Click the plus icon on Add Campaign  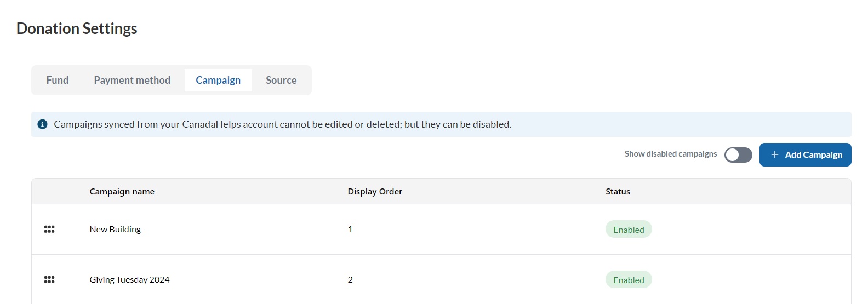tap(775, 155)
